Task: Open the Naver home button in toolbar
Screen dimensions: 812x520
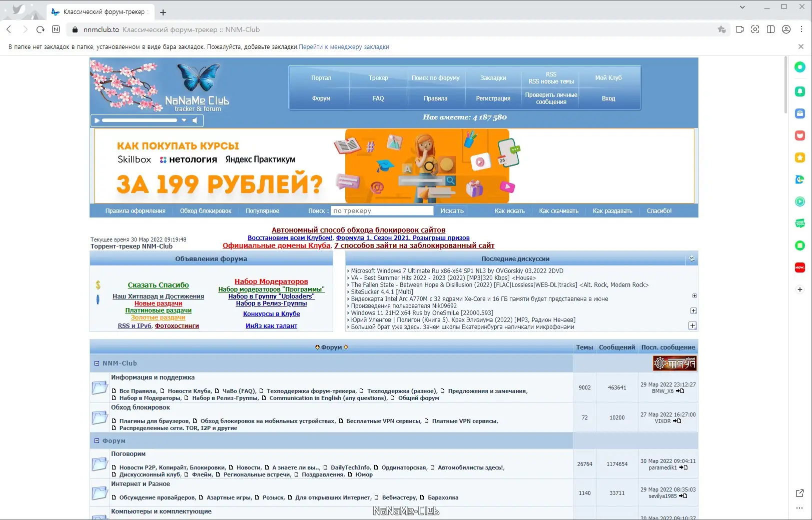Action: tap(56, 29)
